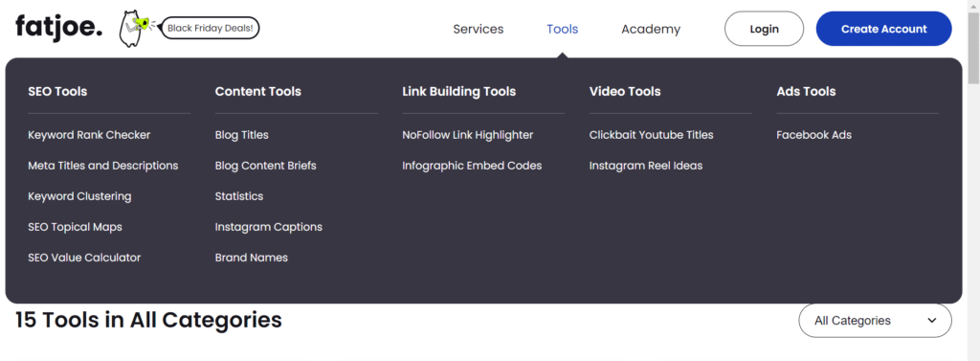This screenshot has height=361, width=980.
Task: Open Brand Names tool
Action: [x=252, y=258]
